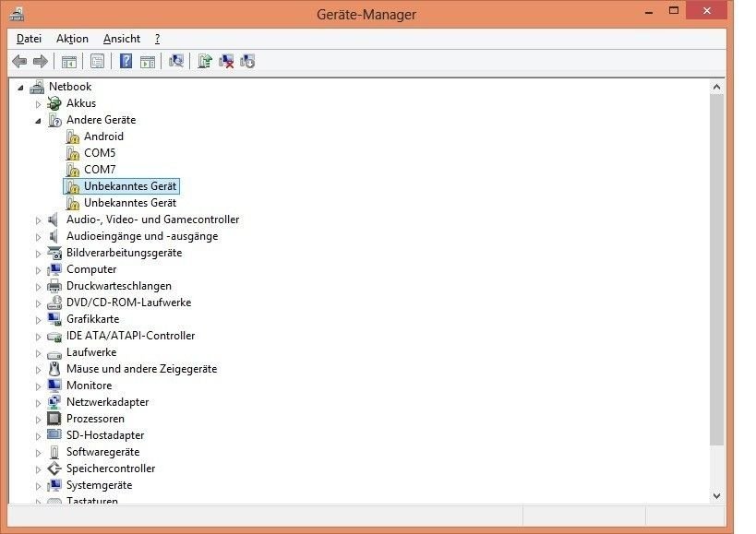Select the COM5 device entry
Screen dimensions: 756x534
click(x=100, y=153)
